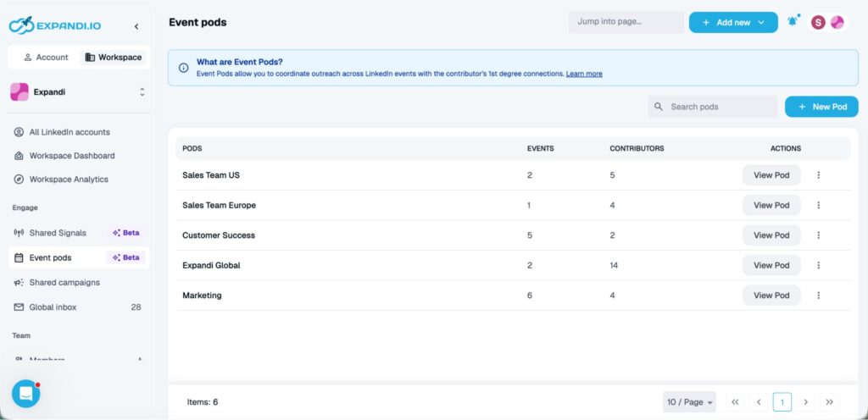This screenshot has width=868, height=420.
Task: Click the Jump into page field
Action: tap(626, 22)
